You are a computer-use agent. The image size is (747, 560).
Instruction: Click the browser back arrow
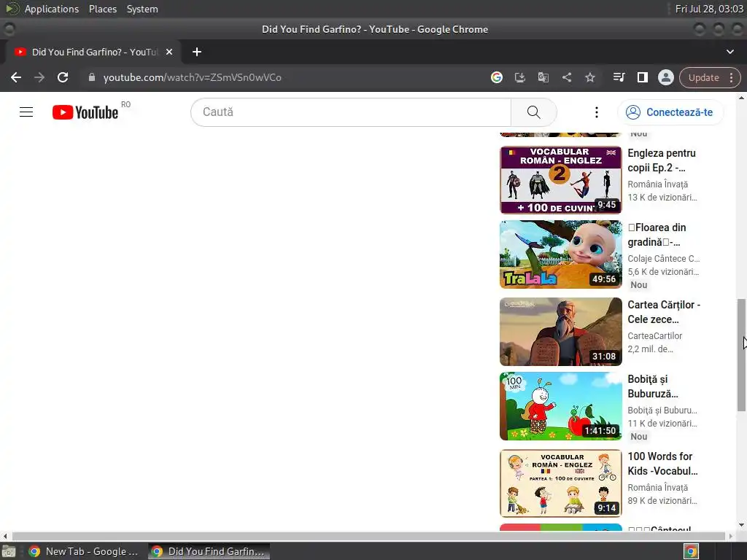(16, 77)
